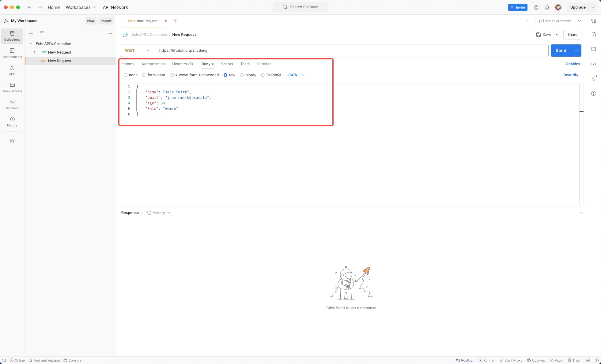Click the History panel icon
601x364 pixels.
tap(12, 122)
